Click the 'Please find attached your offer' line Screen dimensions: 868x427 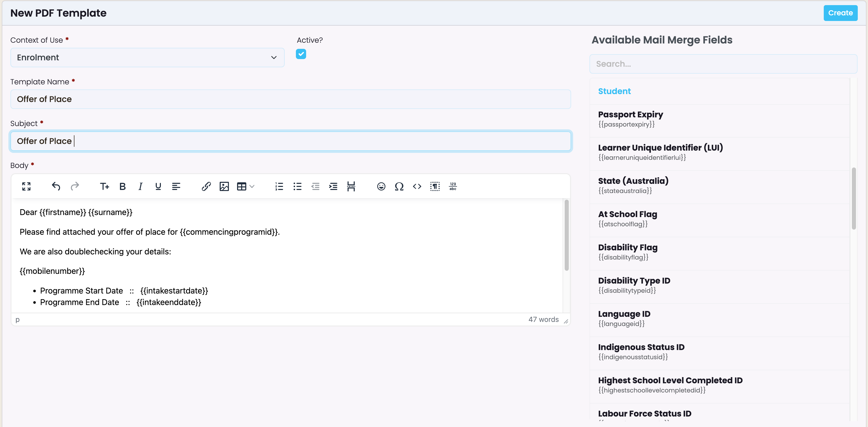(x=150, y=232)
